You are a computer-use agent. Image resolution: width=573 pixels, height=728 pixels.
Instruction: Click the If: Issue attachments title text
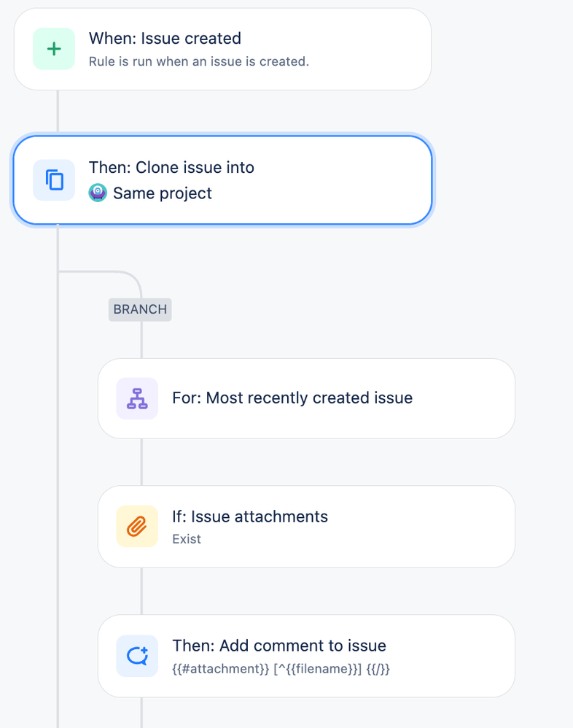[x=249, y=516]
